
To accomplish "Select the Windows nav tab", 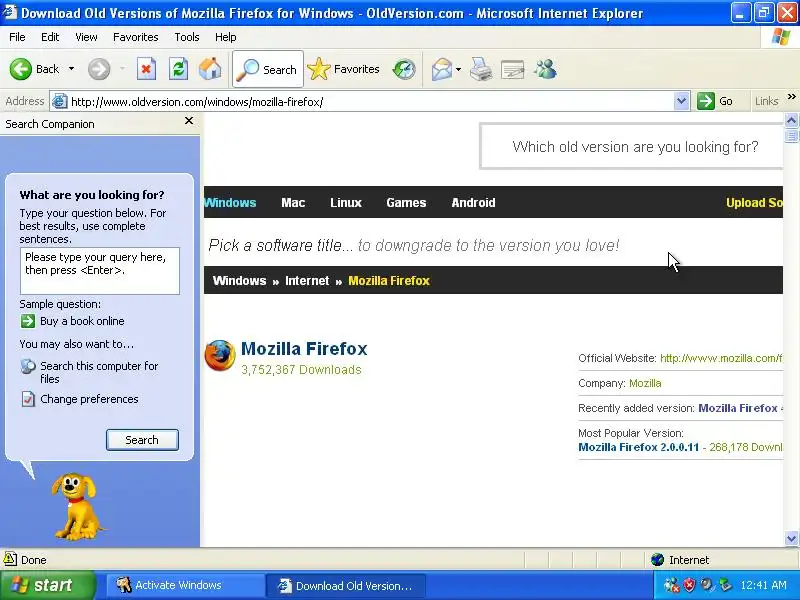I will coord(230,203).
